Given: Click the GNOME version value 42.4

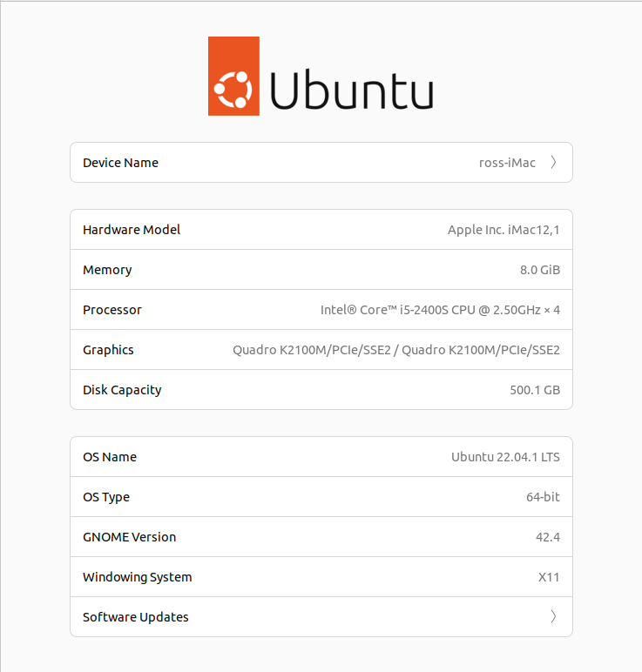Looking at the screenshot, I should [548, 537].
